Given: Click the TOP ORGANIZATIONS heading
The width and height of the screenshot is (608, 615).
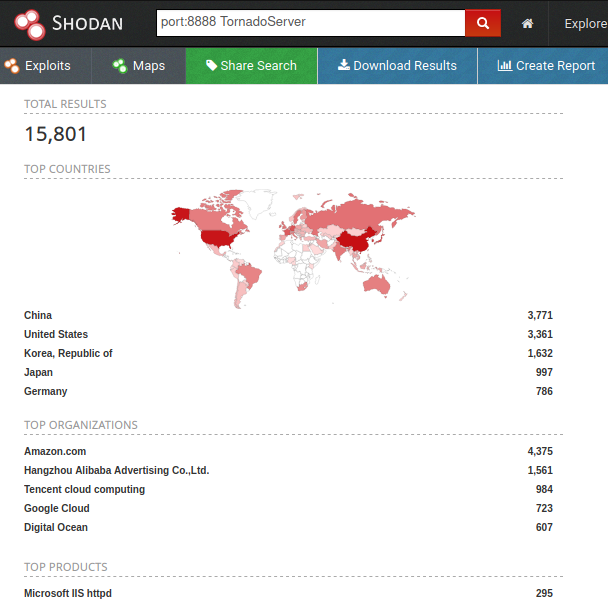Looking at the screenshot, I should click(81, 425).
